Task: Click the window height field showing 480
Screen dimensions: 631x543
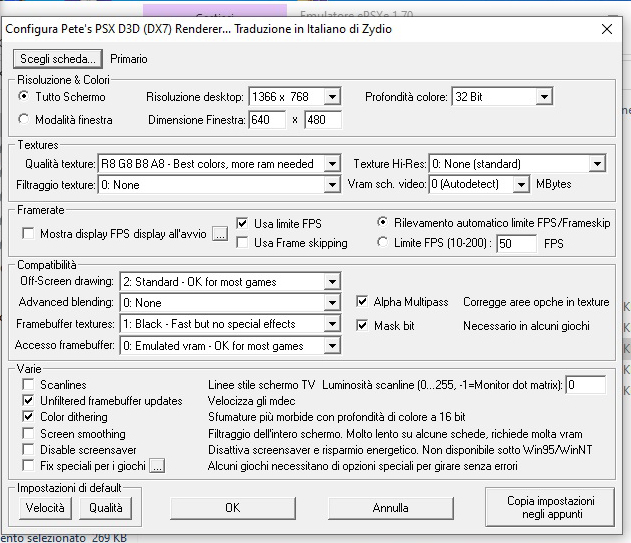Action: click(323, 120)
